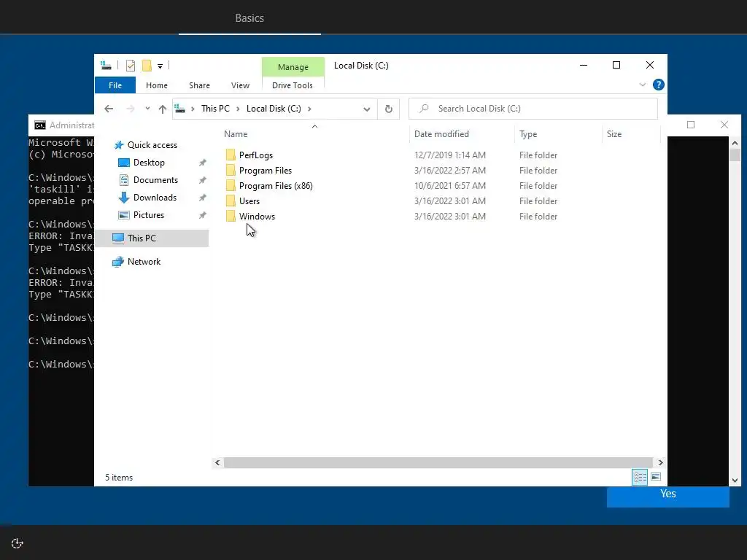Screen dimensions: 747x560
Task: Click the horizontal scrollbar thumb
Action: 438,462
